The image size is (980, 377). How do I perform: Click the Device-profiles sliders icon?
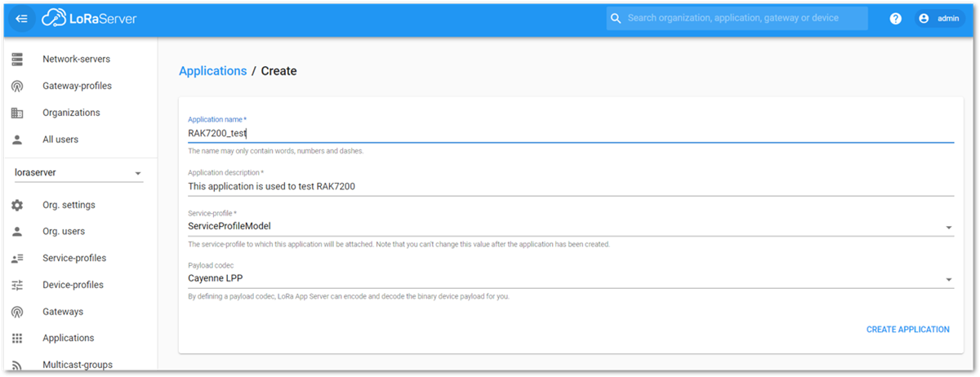pos(17,285)
